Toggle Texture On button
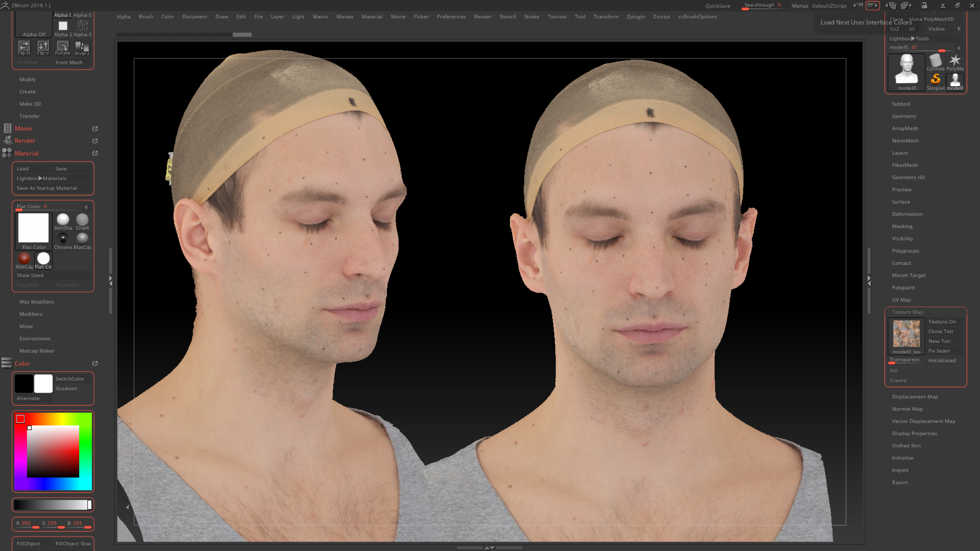The width and height of the screenshot is (980, 551). [942, 322]
